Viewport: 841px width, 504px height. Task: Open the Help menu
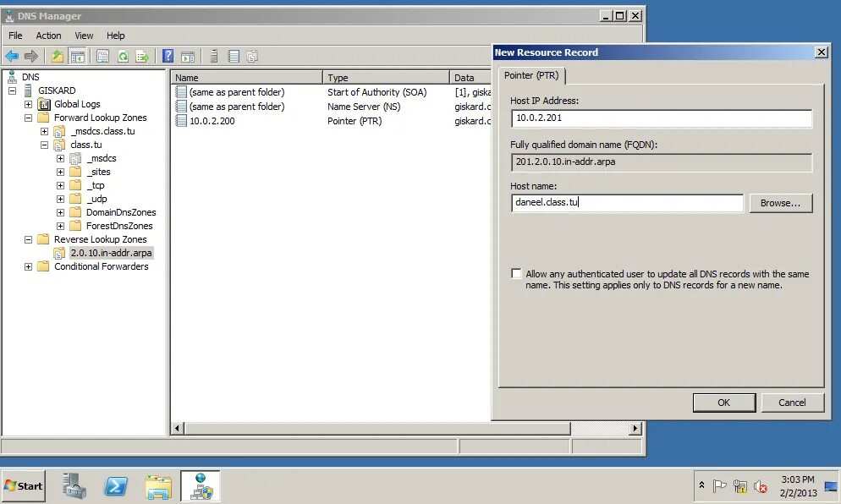click(115, 36)
